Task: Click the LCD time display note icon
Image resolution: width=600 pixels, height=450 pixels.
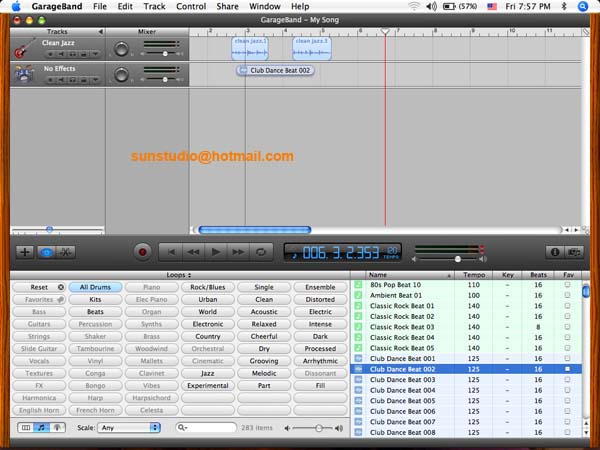Action: (294, 255)
